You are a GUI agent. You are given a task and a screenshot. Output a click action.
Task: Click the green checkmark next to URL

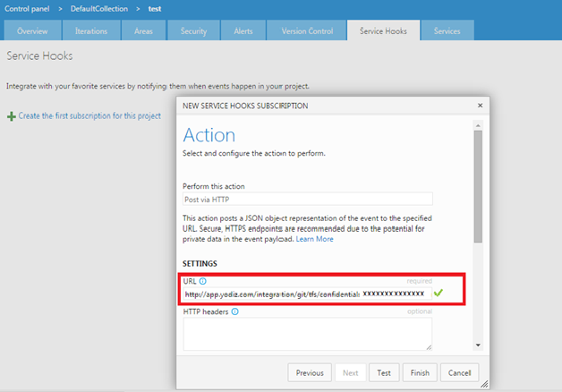point(438,293)
